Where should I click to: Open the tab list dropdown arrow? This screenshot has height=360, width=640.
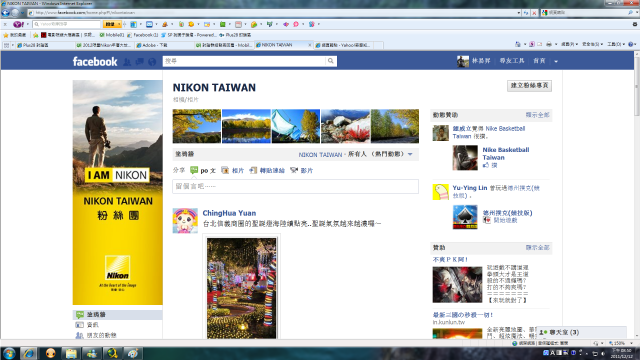[13, 45]
